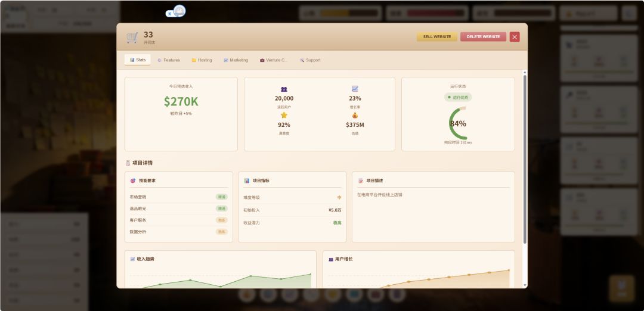Click the target icon beside 技能要求
644x311 pixels.
(132, 181)
